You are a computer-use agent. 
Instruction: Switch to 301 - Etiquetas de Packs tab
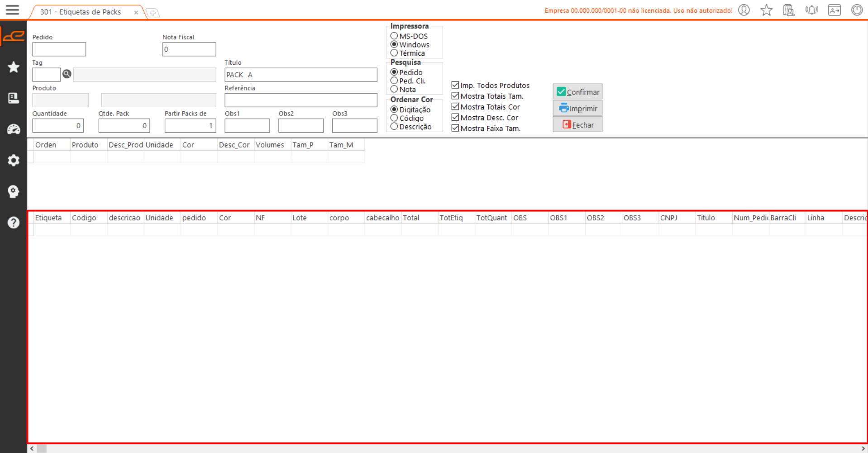81,12
